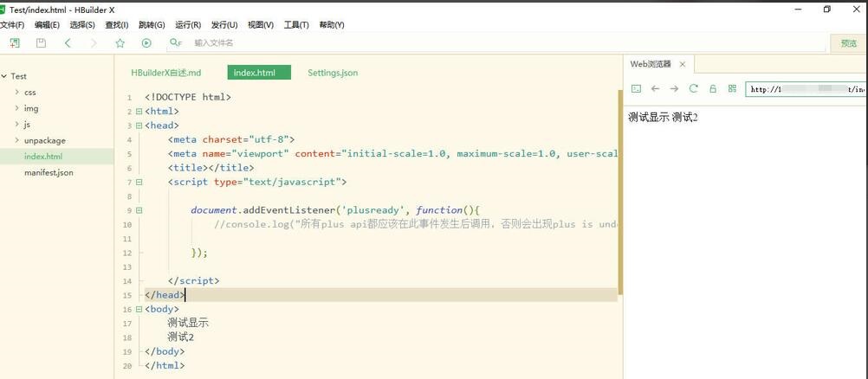868x379 pixels.
Task: Expand the img folder
Action: click(x=17, y=108)
